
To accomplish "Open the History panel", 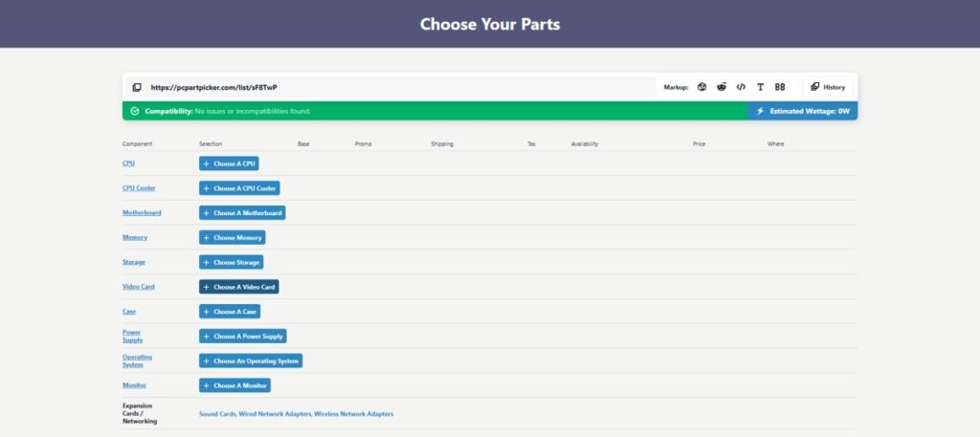I will [828, 87].
